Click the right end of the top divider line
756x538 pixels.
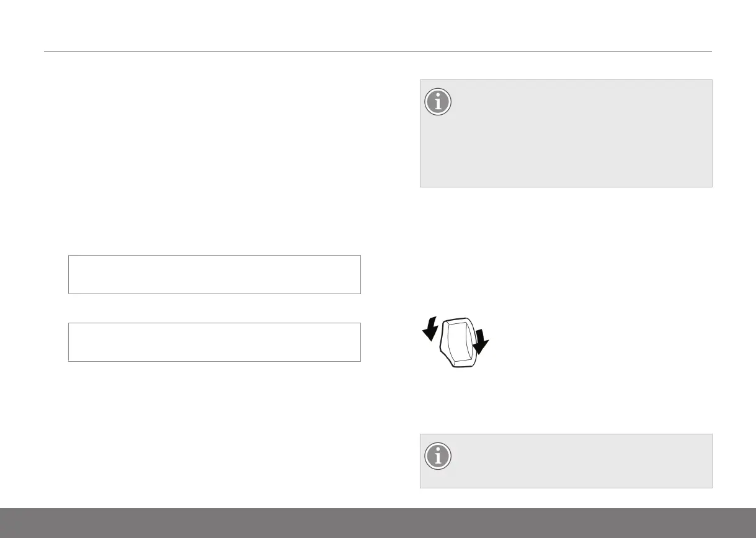tap(709, 52)
